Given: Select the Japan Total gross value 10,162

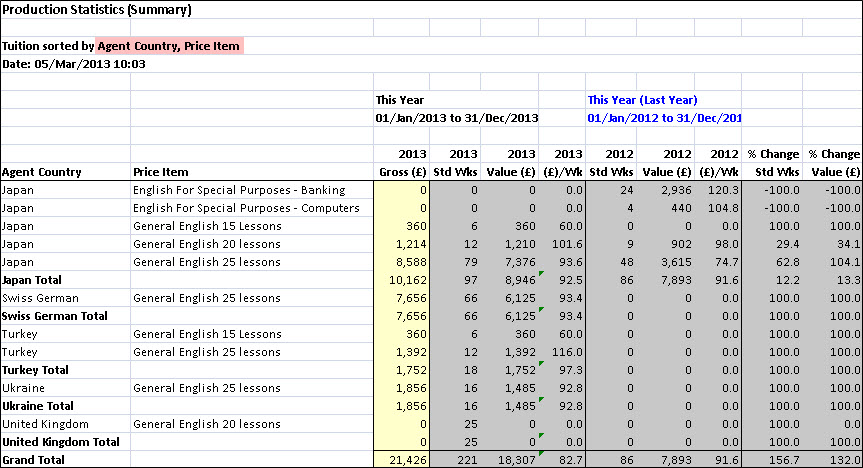Looking at the screenshot, I should [402, 280].
